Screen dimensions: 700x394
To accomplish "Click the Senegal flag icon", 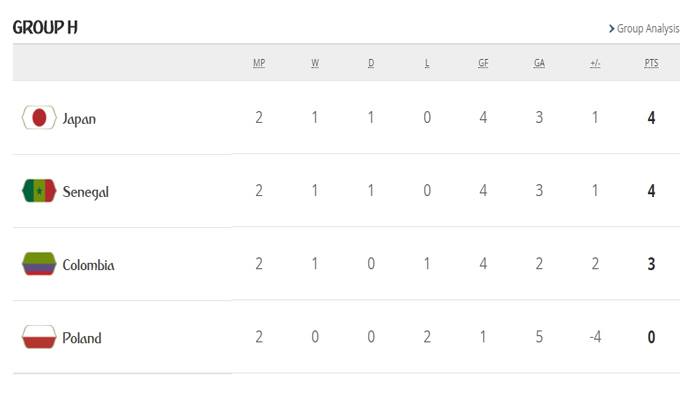I will [39, 191].
